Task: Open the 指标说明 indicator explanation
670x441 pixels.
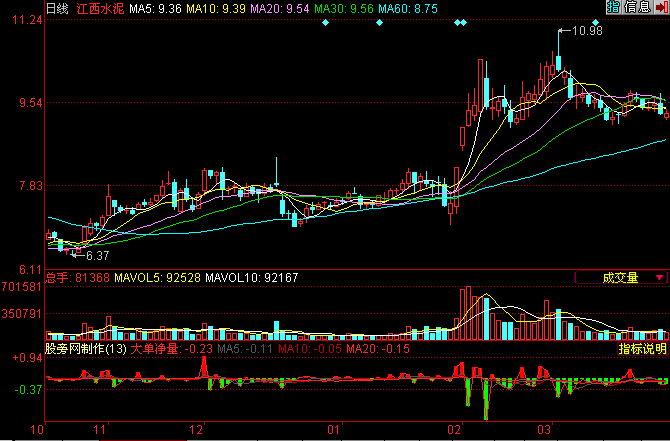Action: 642,349
